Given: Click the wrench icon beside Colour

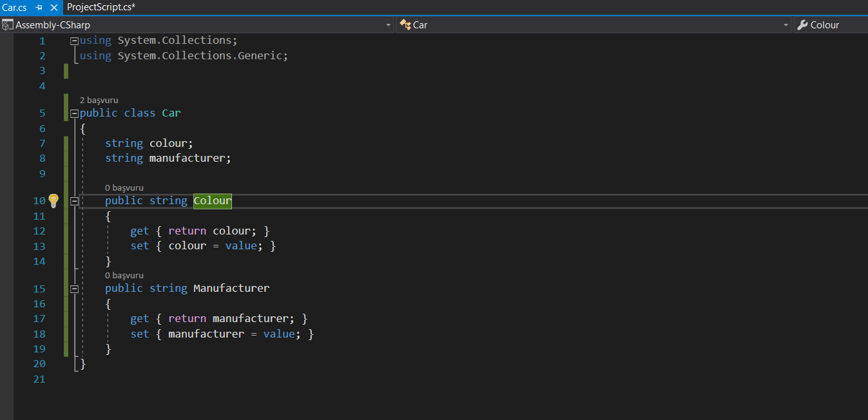Looking at the screenshot, I should click(802, 25).
